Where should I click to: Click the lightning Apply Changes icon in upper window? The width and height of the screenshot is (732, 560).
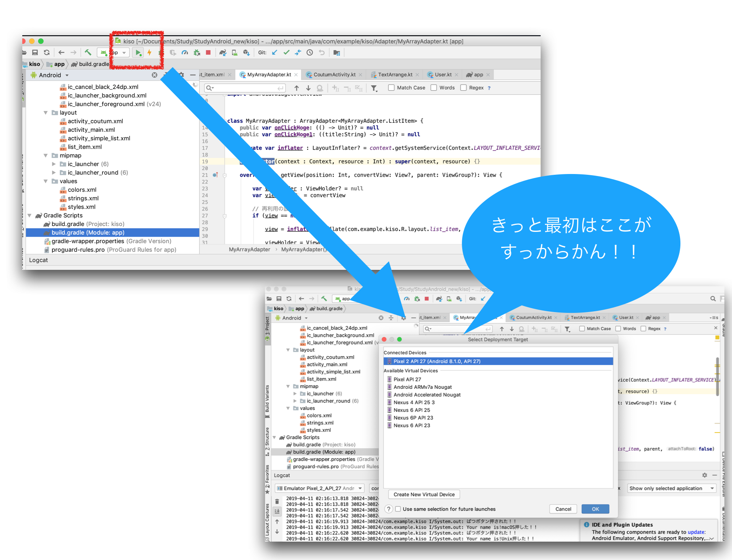point(149,52)
